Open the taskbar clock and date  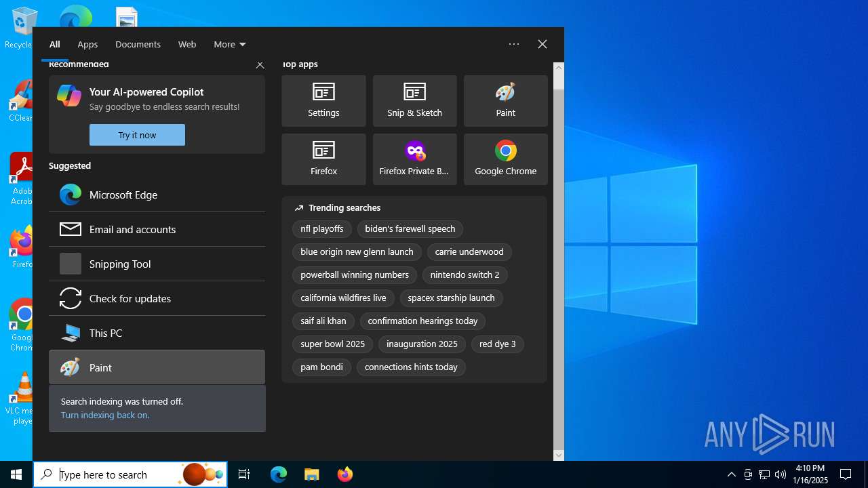[x=811, y=474]
